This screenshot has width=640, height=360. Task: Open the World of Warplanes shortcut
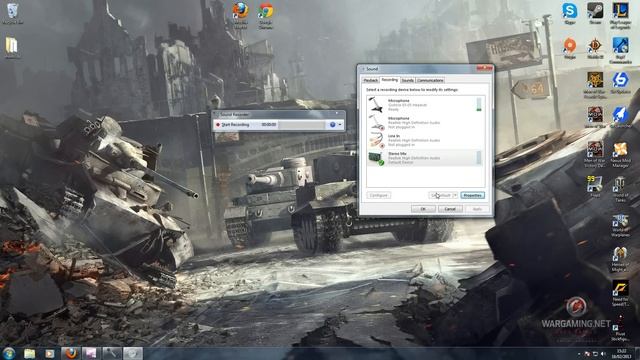click(620, 226)
